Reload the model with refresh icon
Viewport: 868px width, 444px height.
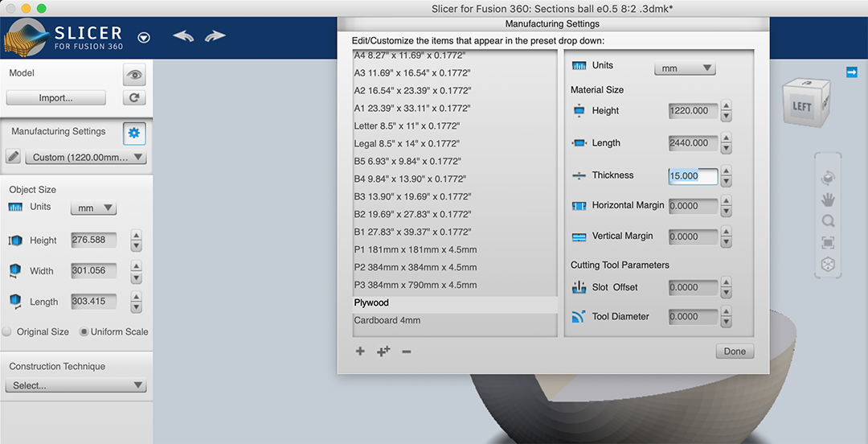(x=134, y=98)
